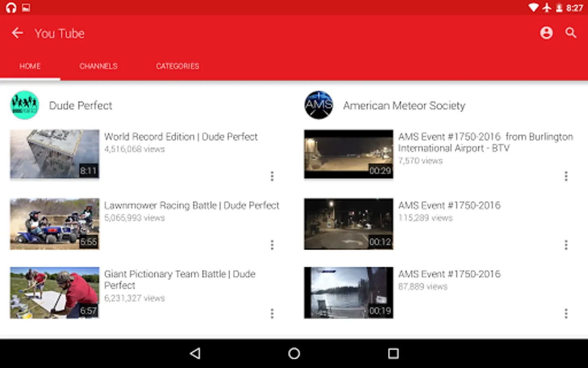Tap the image notification icon in status bar
This screenshot has width=588, height=368.
[26, 8]
